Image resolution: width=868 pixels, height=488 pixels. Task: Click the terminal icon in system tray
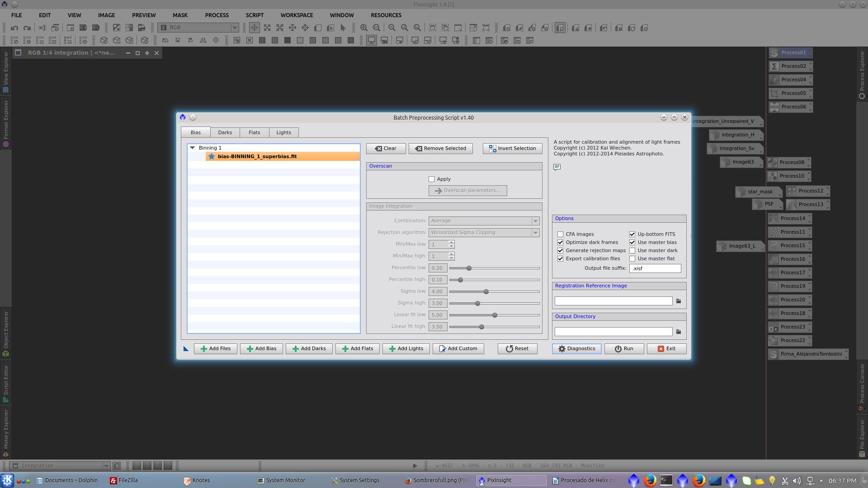pos(666,480)
